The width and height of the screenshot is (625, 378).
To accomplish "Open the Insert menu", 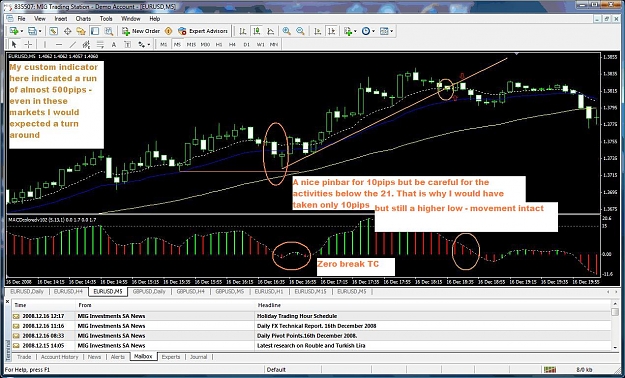I will (61, 19).
